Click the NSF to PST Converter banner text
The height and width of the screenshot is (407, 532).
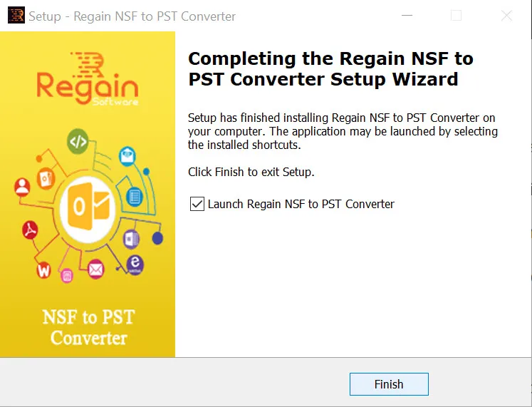click(x=88, y=327)
